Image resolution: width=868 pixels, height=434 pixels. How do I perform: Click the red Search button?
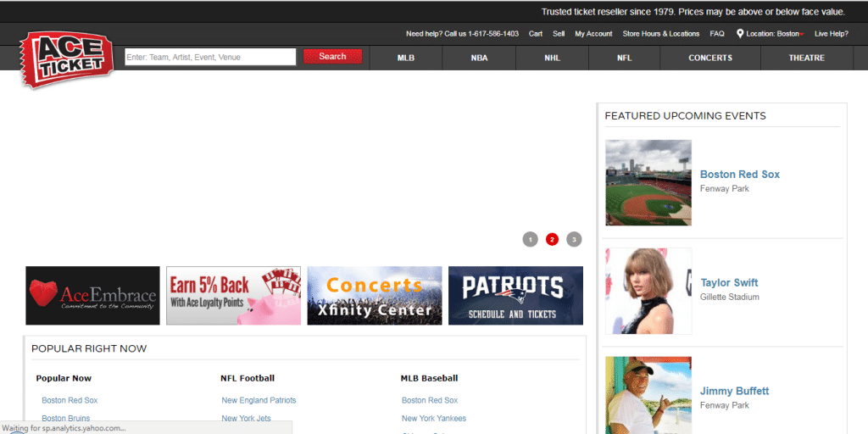pos(332,57)
